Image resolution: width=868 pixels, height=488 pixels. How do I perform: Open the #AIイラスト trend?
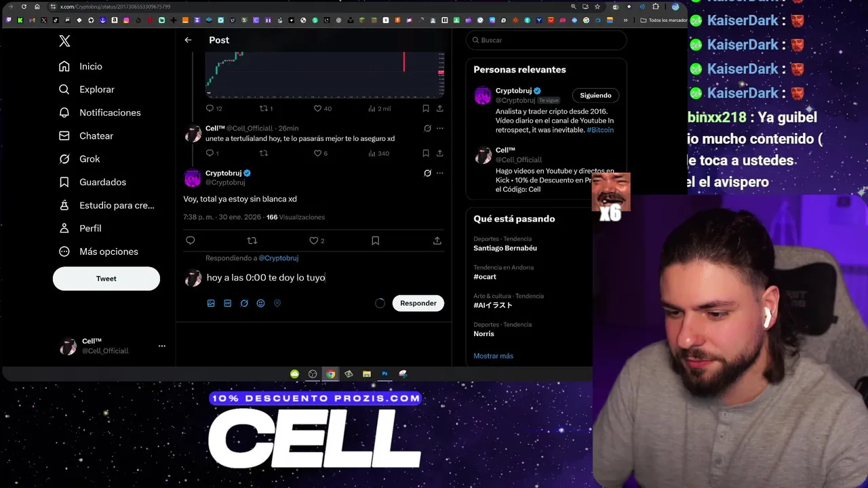click(493, 305)
